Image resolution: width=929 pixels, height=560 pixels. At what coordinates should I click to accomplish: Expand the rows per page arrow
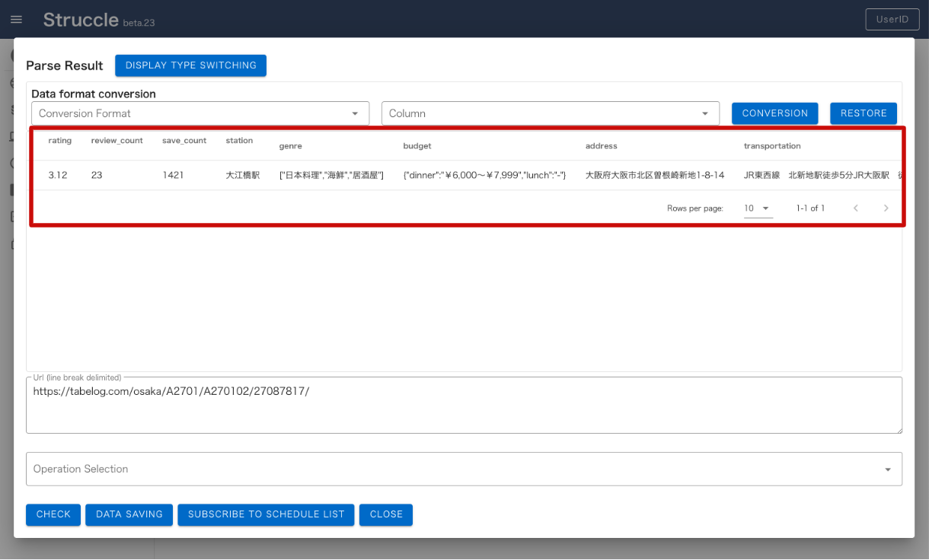(764, 207)
